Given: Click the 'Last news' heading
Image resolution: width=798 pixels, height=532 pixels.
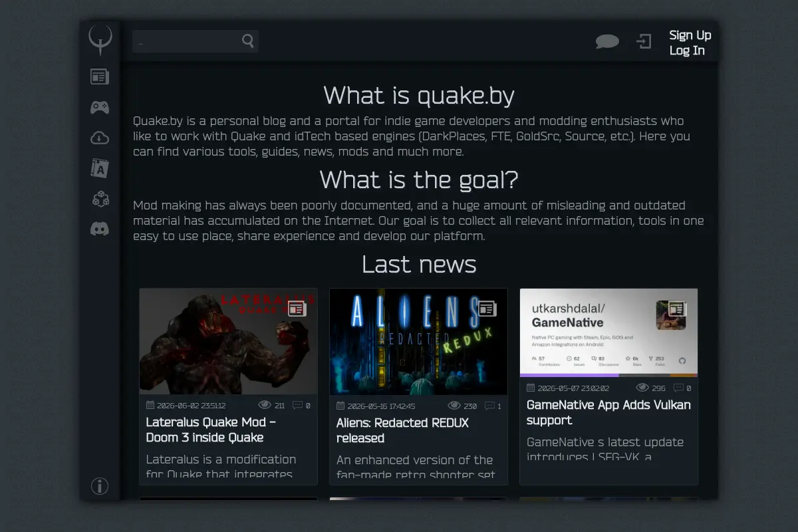Looking at the screenshot, I should pos(419,264).
